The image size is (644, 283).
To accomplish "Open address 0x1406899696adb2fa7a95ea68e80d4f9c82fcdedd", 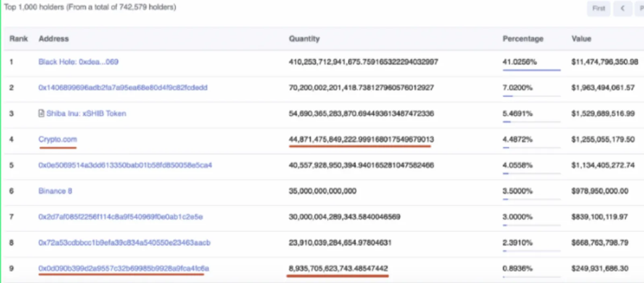I will coord(123,87).
